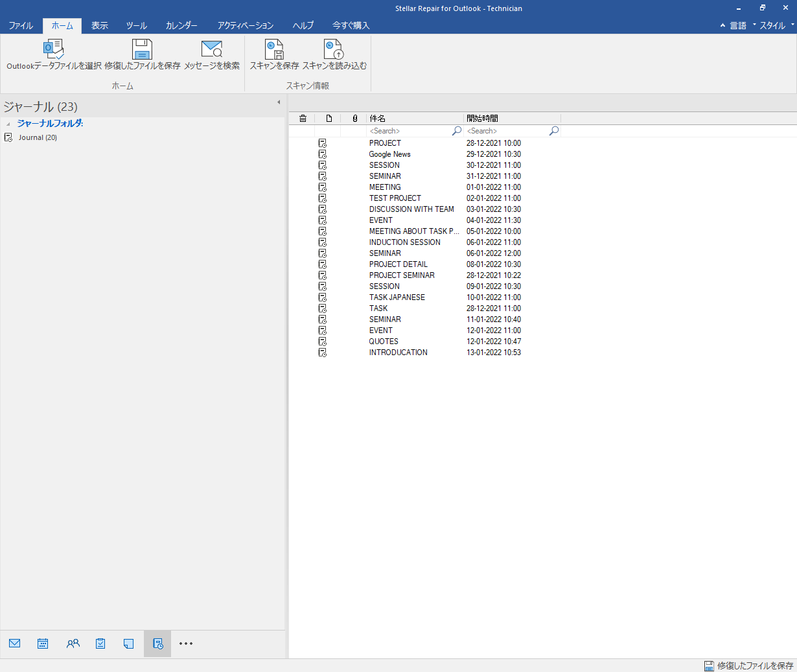797x672 pixels.
Task: Click status bar 修復したファイルを保存 icon
Action: 710,666
